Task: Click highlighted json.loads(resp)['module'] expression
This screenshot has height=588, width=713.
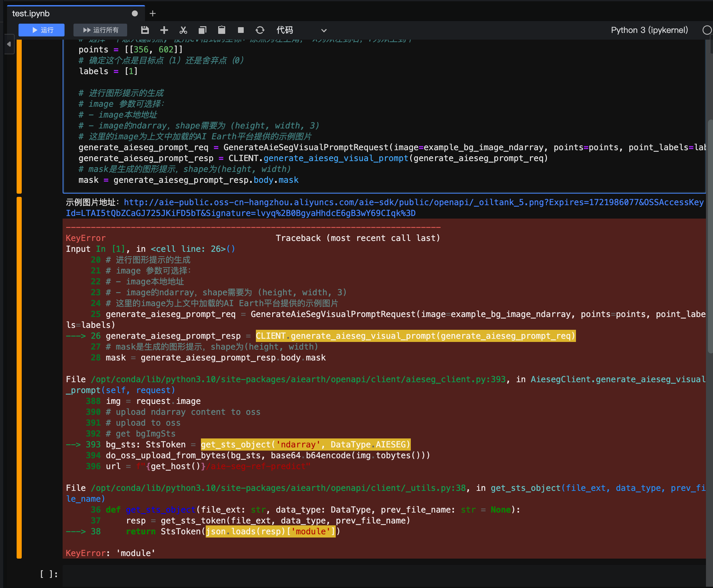Action: (271, 531)
